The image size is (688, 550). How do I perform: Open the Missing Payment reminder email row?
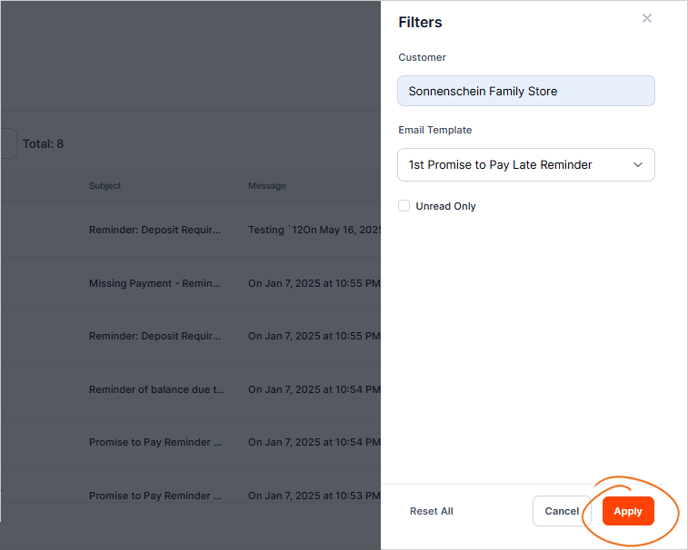click(154, 283)
